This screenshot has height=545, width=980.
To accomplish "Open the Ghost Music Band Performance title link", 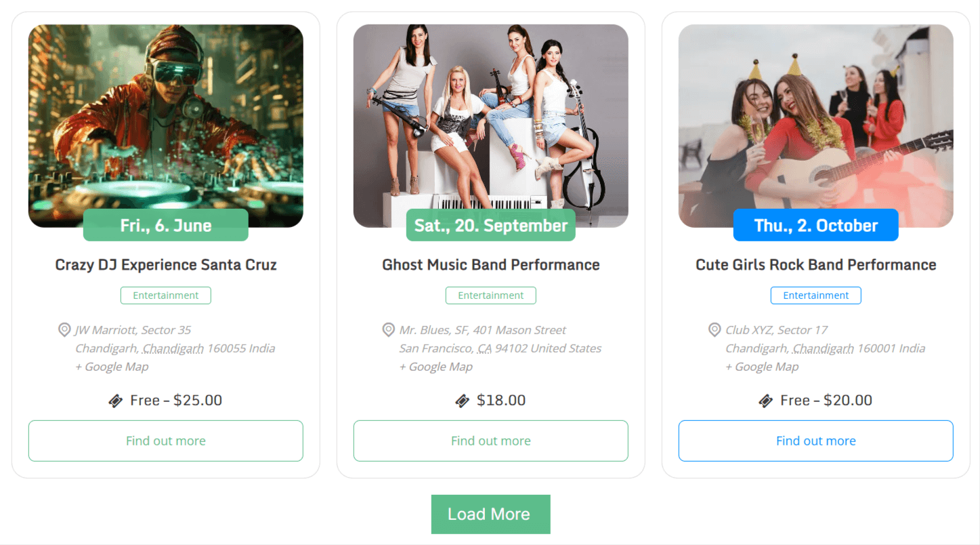I will (x=491, y=265).
